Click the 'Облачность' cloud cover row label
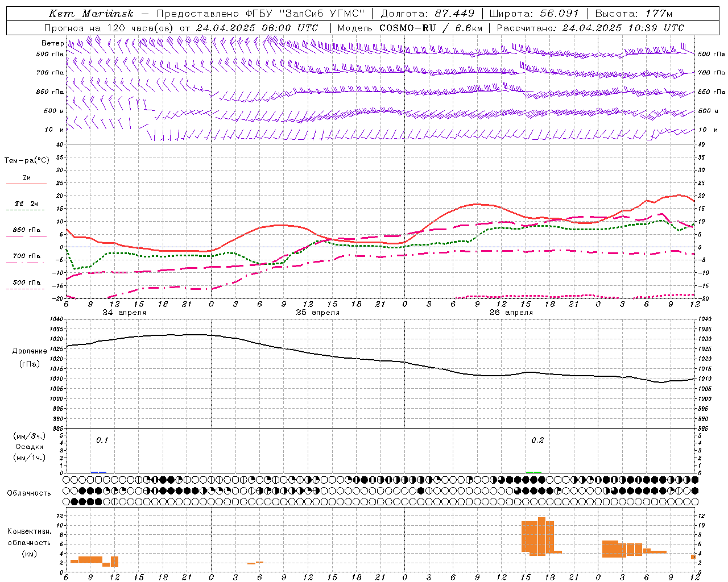 [x=29, y=493]
